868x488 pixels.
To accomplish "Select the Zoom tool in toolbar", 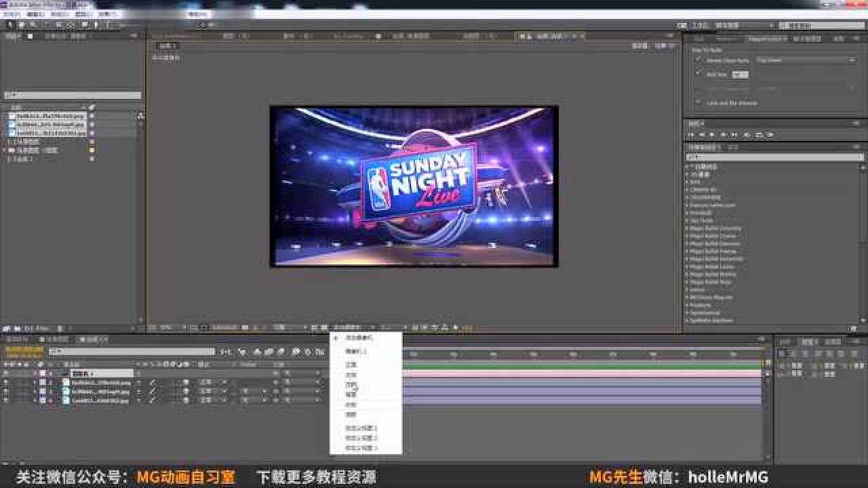I will 32,24.
